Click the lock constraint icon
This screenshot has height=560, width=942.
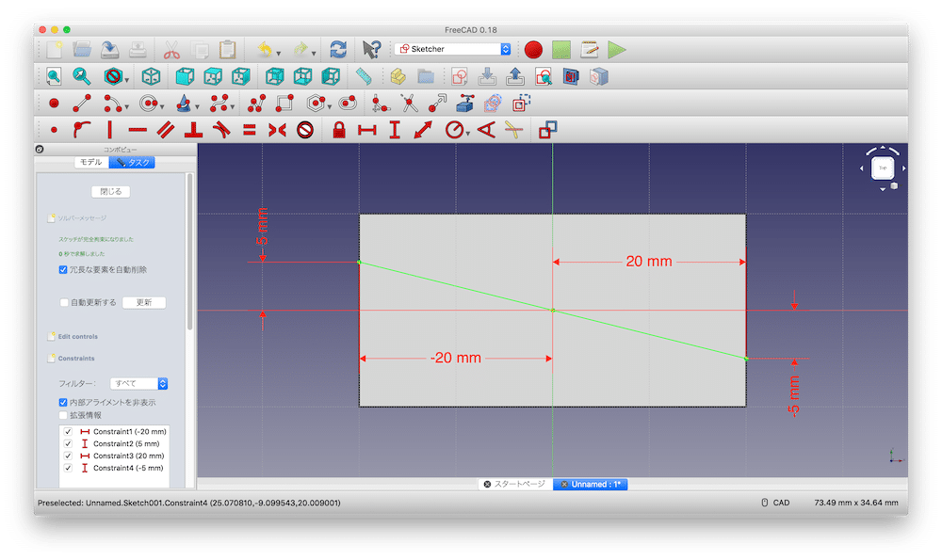pyautogui.click(x=339, y=131)
